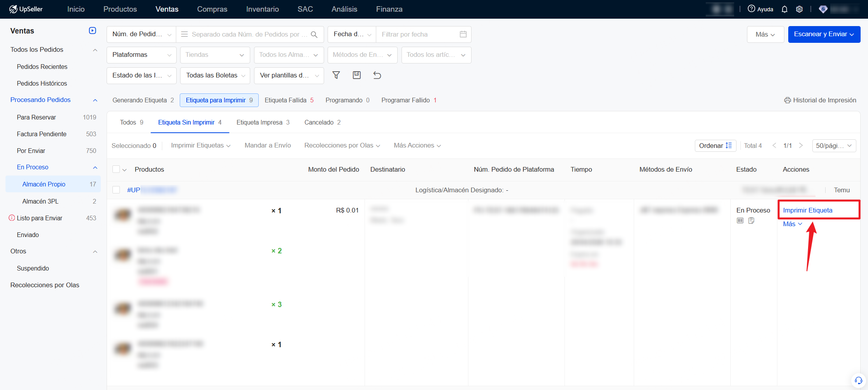Image resolution: width=868 pixels, height=390 pixels.
Task: Check the #UP order row checkbox
Action: 116,190
